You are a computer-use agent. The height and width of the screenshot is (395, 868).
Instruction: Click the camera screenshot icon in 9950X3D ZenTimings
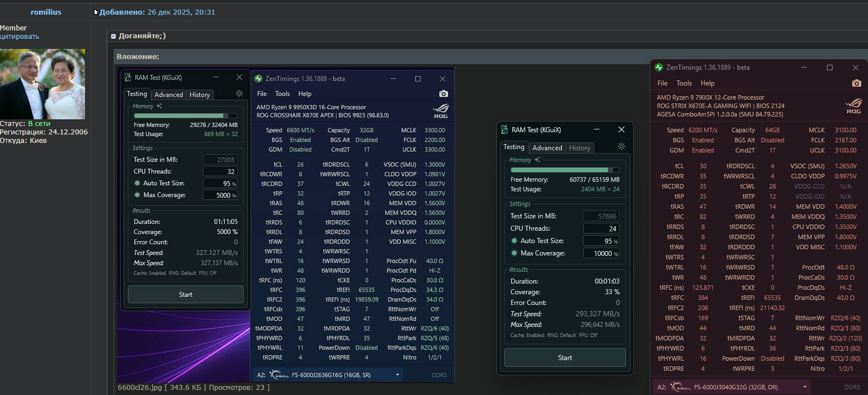click(444, 94)
